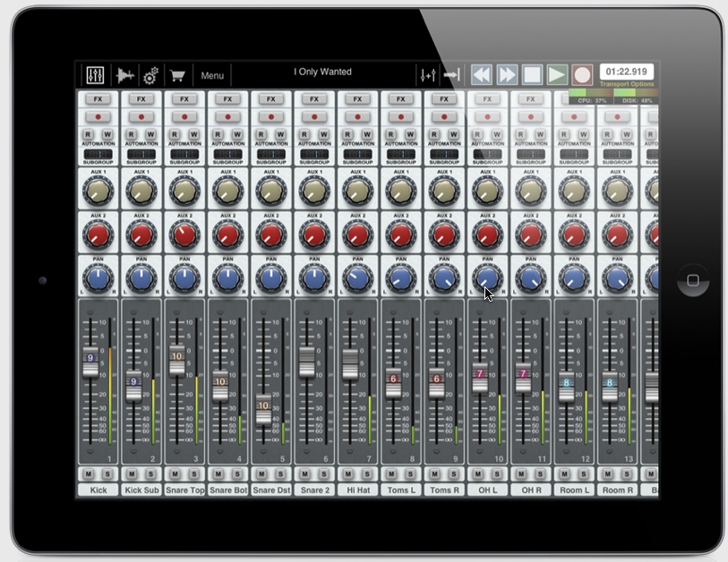Viewport: 728px width, 562px height.
Task: Mute the OH R channel
Action: (x=521, y=473)
